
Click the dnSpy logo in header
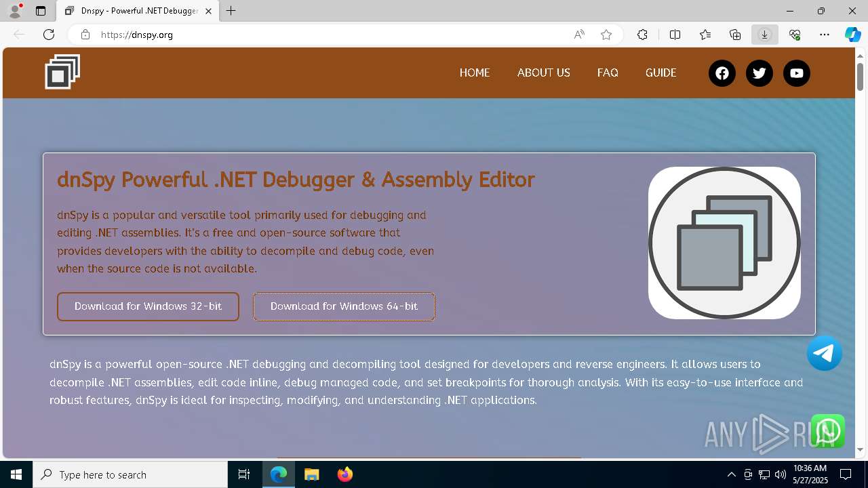tap(62, 72)
